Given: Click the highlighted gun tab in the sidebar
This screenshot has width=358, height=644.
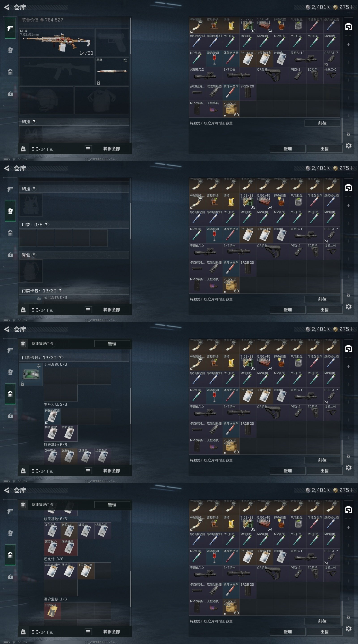Looking at the screenshot, I should 10,28.
